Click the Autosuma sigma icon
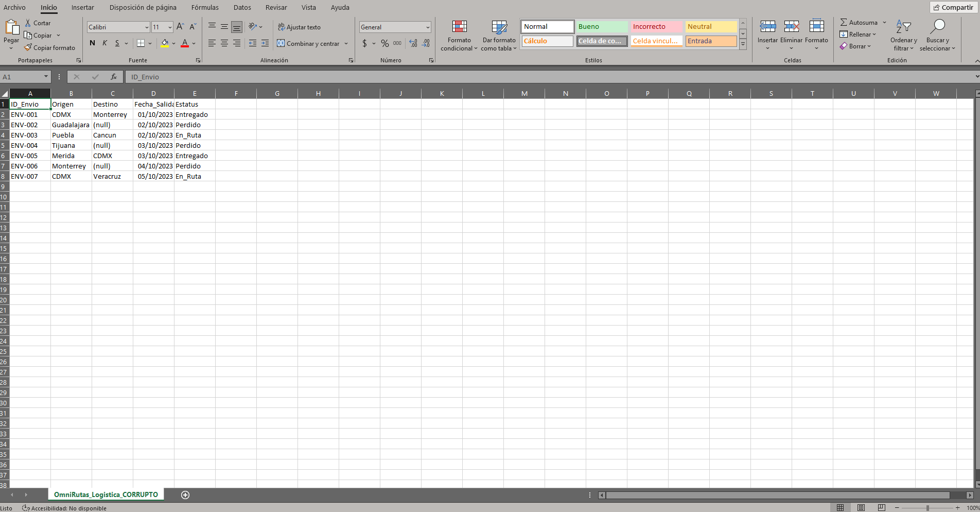Viewport: 980px width, 512px height. click(844, 23)
